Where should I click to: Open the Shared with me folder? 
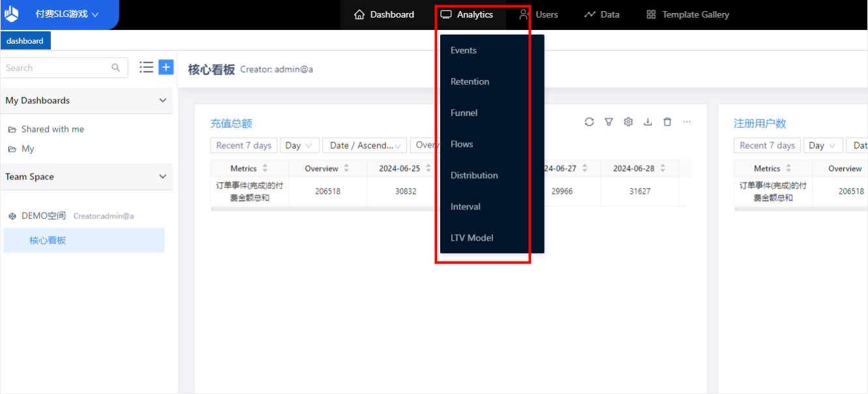(52, 129)
